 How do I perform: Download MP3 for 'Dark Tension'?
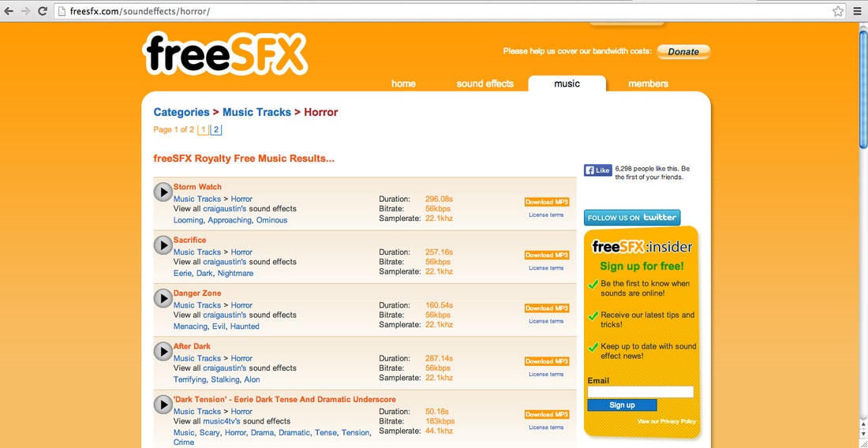click(547, 414)
